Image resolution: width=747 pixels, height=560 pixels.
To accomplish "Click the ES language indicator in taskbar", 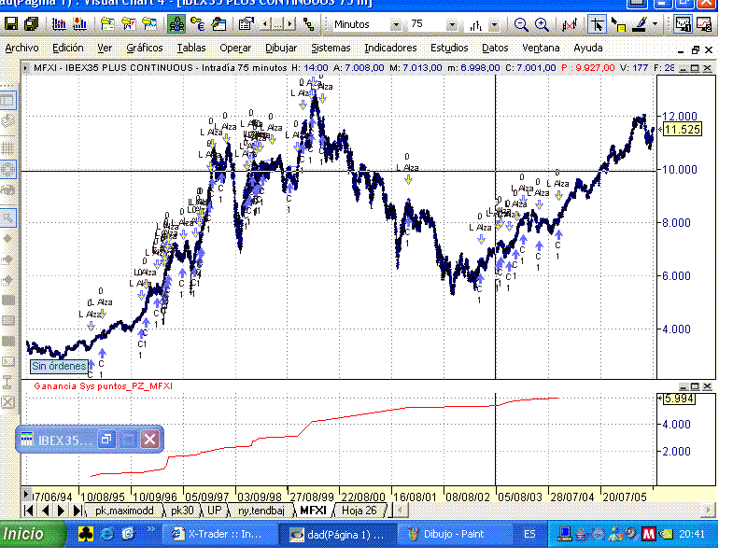I will coord(529,534).
